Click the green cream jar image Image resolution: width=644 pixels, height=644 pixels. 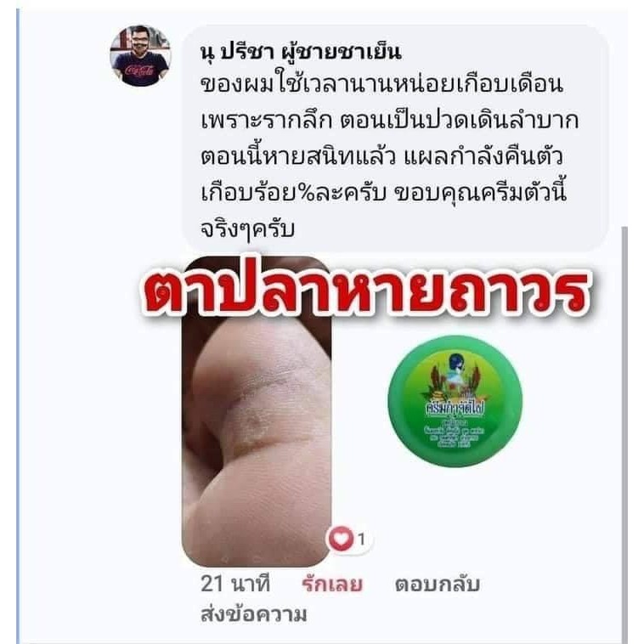click(455, 401)
